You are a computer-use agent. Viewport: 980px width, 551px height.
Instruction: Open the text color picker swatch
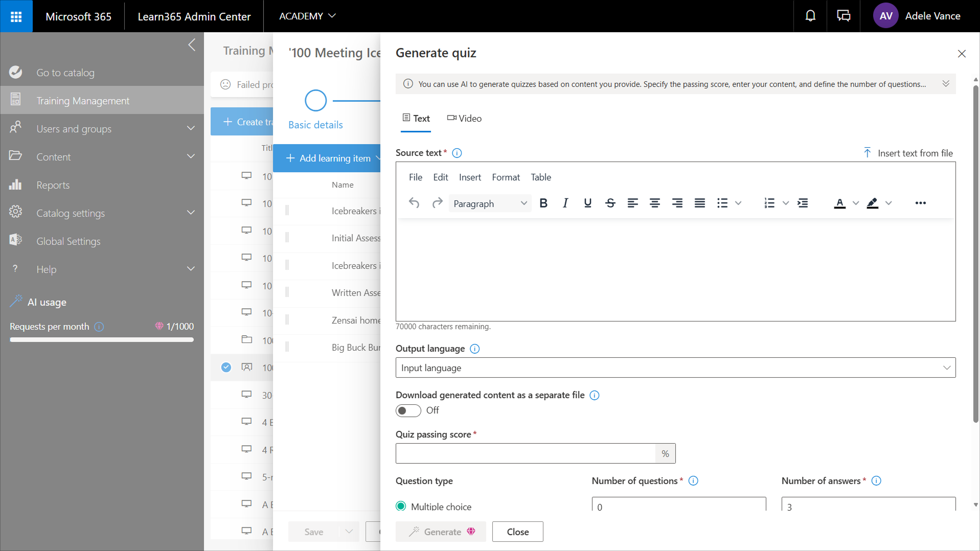point(839,203)
